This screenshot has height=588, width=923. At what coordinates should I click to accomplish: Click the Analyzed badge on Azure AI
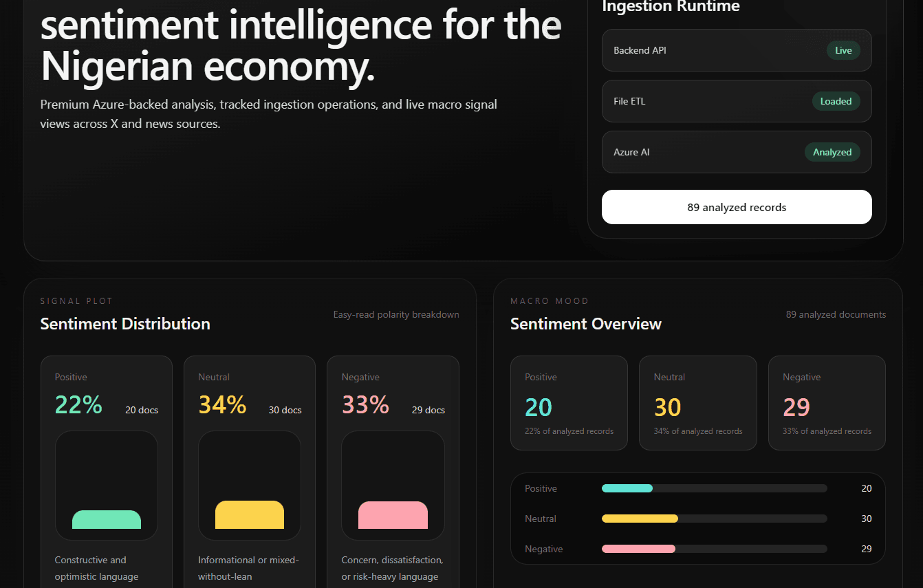[x=832, y=152]
